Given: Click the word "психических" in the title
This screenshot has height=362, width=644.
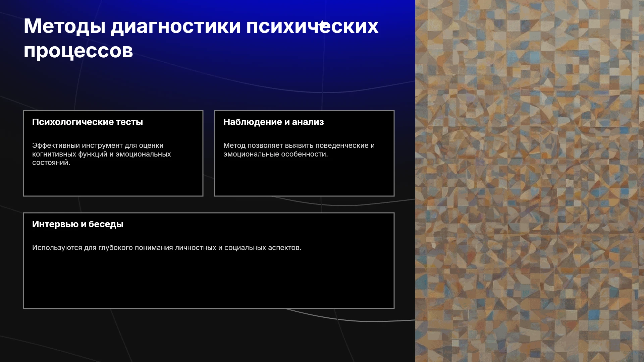Looking at the screenshot, I should (x=312, y=26).
